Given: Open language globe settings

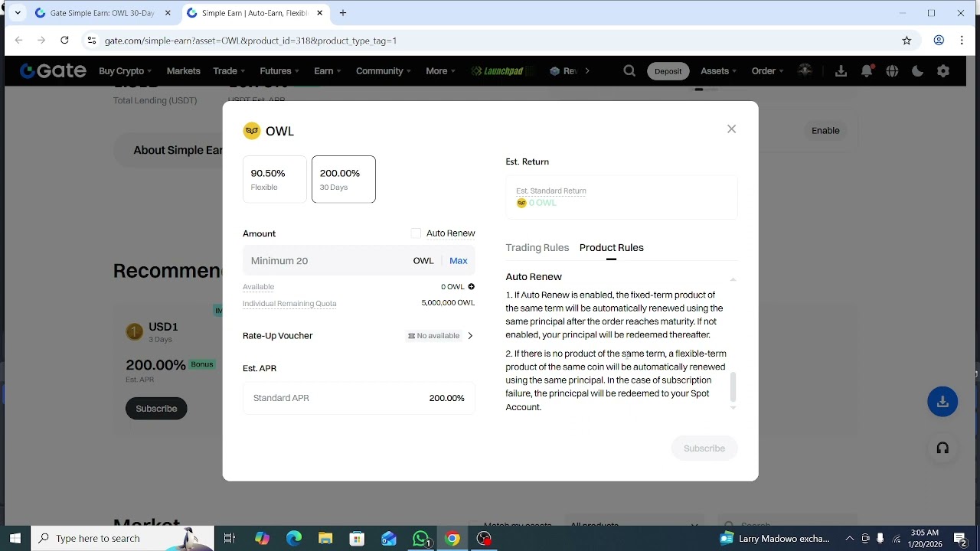Looking at the screenshot, I should 892,71.
